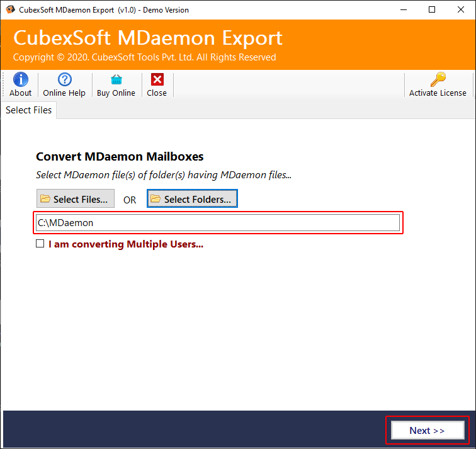
Task: Click the Online Help question mark icon
Action: tap(64, 79)
